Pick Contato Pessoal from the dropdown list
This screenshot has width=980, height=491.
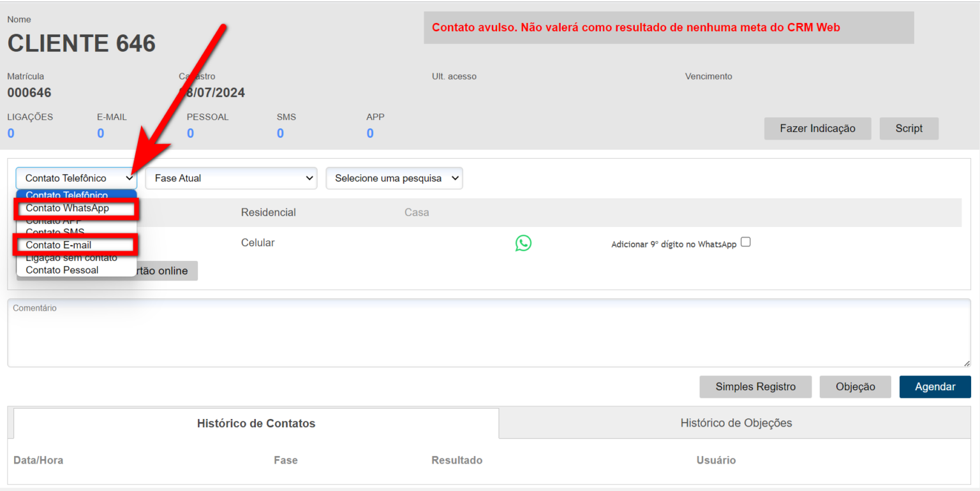pyautogui.click(x=62, y=270)
